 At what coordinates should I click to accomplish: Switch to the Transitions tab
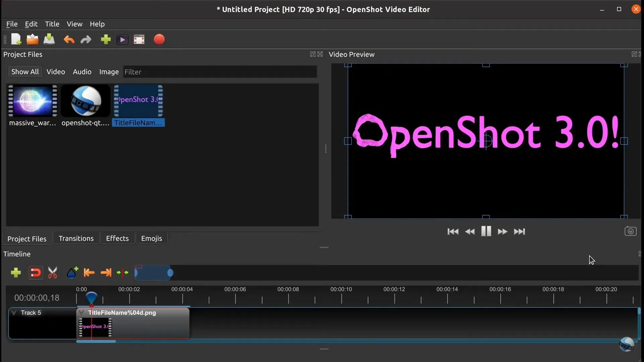click(76, 238)
